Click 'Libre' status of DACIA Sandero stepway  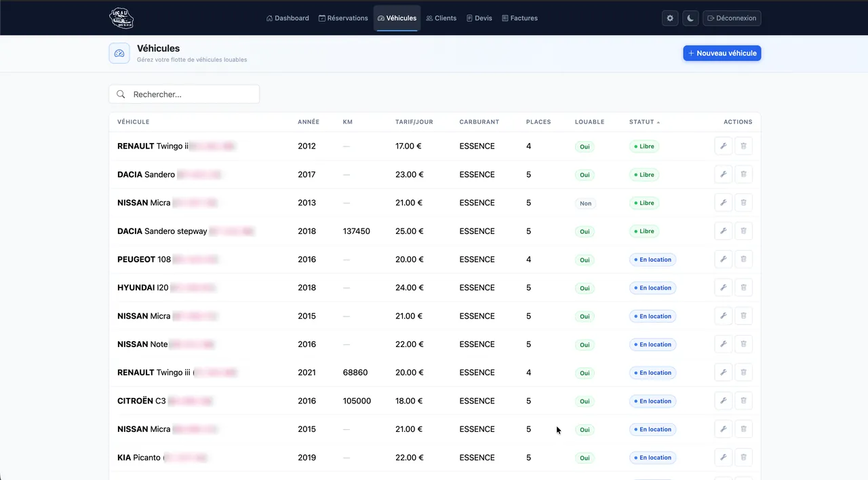[x=644, y=231]
